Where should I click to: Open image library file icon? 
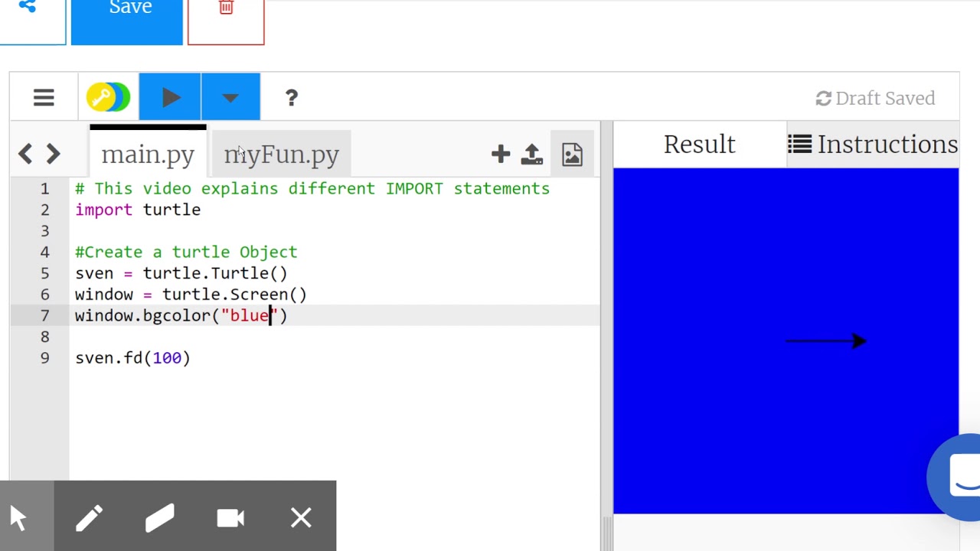coord(572,155)
